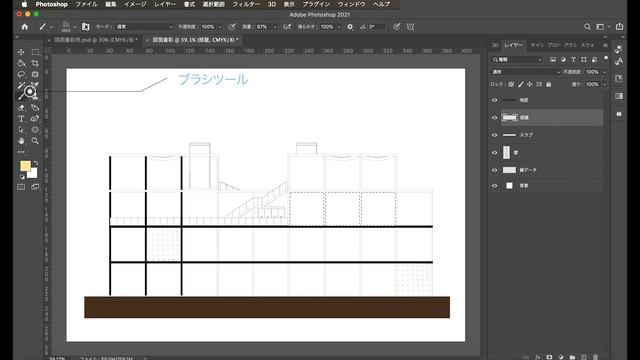This screenshot has height=360, width=640.
Task: Toggle lock all padlock icon
Action: 549,84
